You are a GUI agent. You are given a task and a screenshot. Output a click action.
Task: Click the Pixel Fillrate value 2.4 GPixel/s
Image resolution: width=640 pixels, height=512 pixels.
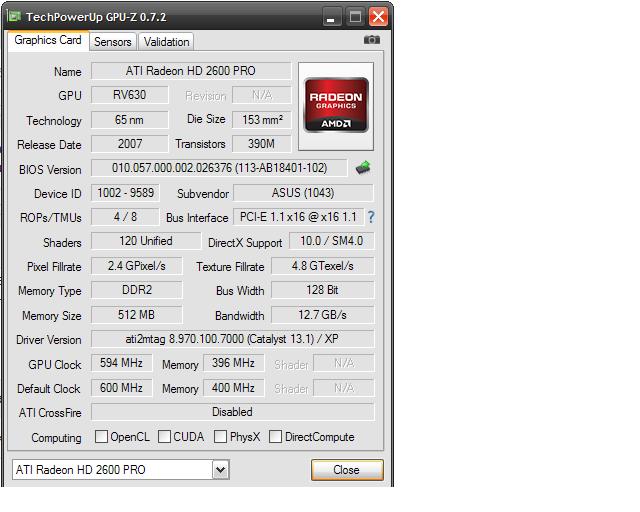(x=137, y=266)
